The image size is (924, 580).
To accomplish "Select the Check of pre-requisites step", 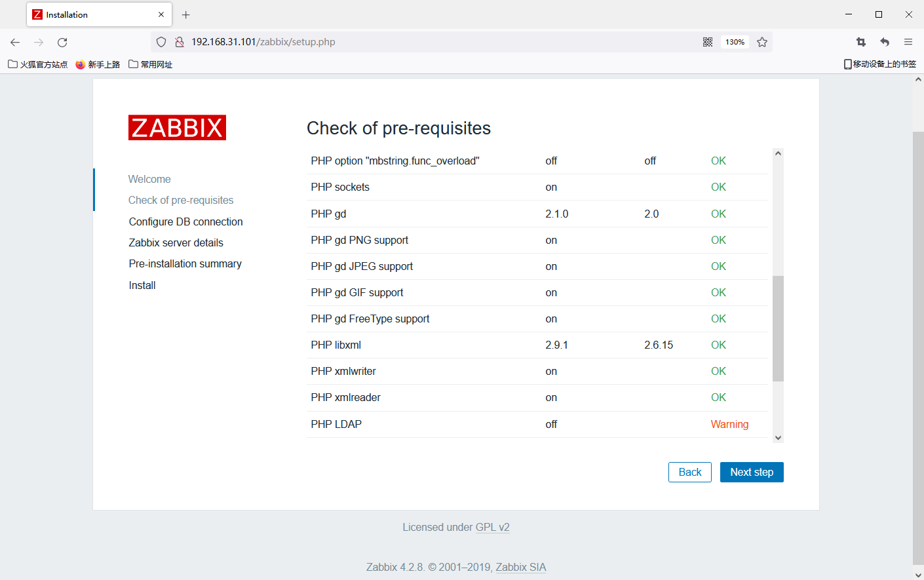I will [x=181, y=200].
